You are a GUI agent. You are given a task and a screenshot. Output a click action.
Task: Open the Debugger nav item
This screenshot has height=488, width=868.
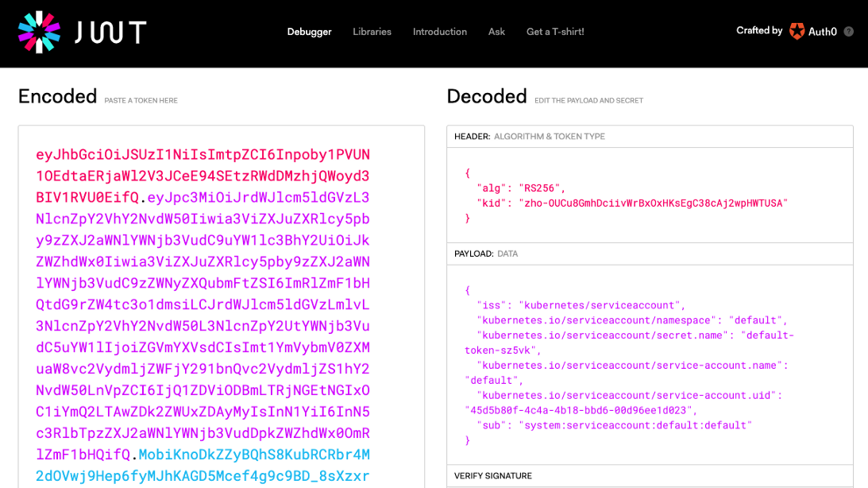pos(309,32)
